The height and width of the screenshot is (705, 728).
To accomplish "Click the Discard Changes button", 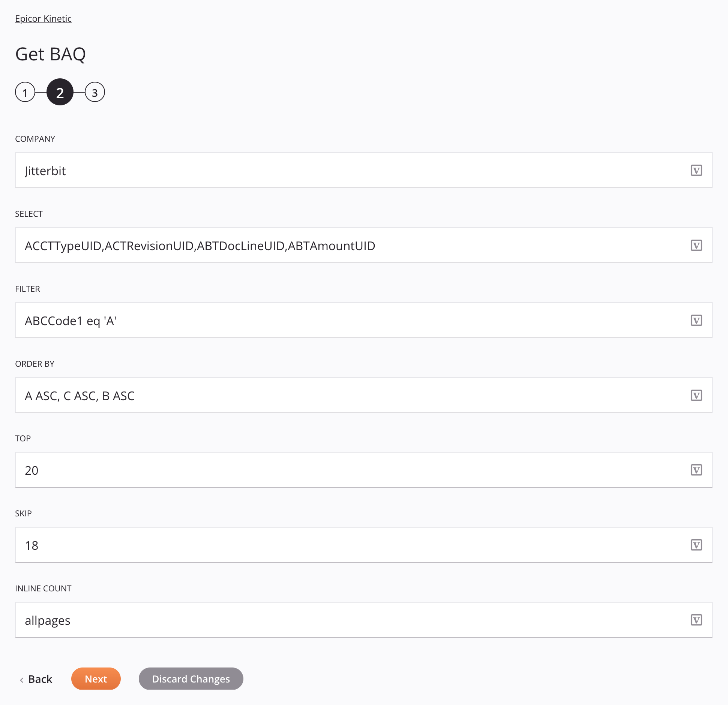I will tap(191, 678).
